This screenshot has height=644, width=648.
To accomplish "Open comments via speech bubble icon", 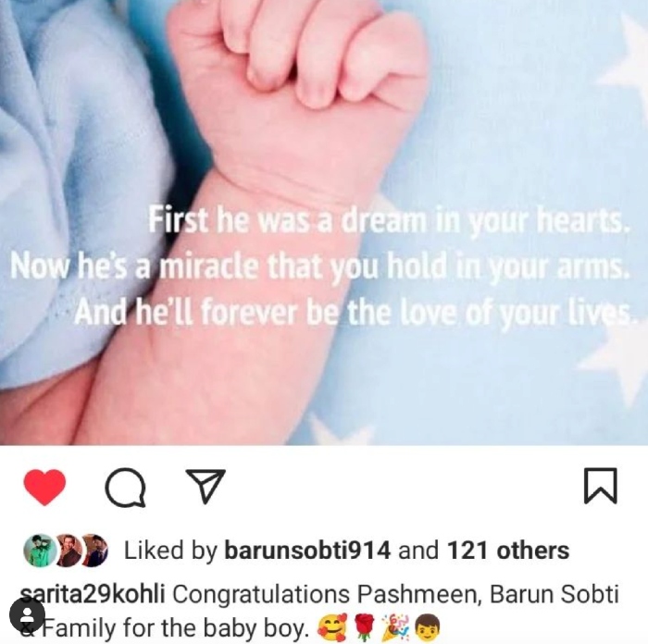I will pyautogui.click(x=126, y=487).
